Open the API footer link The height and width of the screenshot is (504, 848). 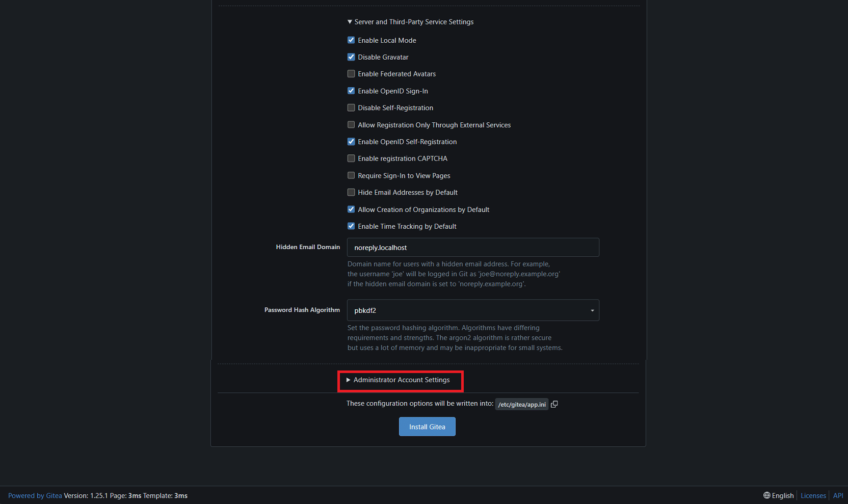click(x=838, y=496)
